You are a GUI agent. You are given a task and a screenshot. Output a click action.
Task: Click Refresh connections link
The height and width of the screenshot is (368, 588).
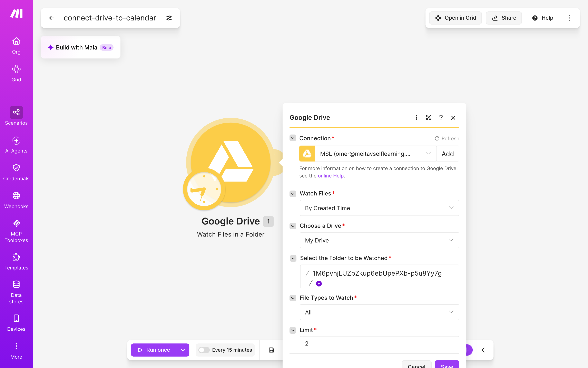(447, 138)
